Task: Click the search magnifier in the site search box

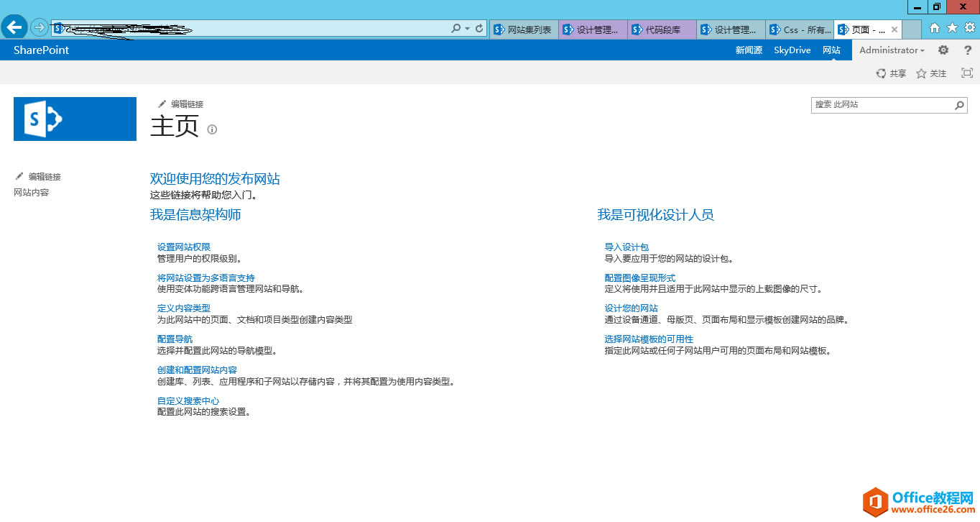Action: point(958,105)
